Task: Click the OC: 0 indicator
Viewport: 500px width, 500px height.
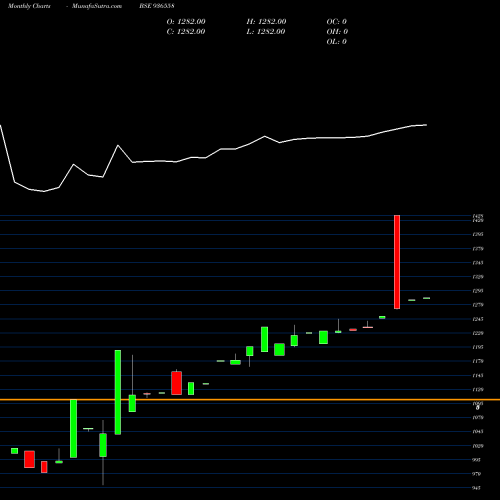Action: [x=337, y=22]
